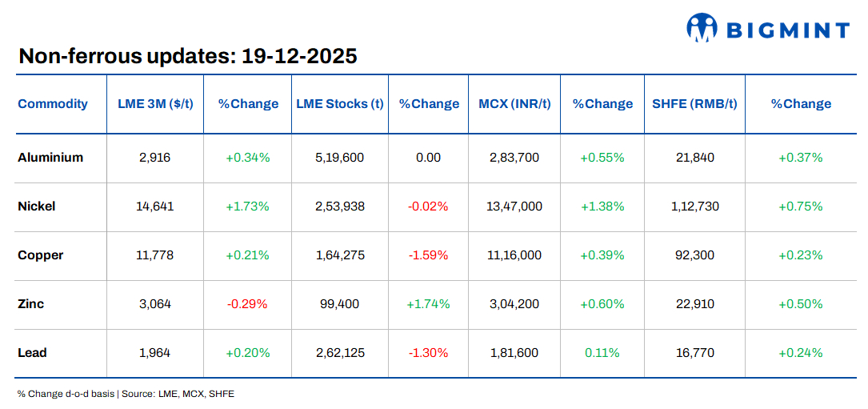Select the LME 3M ($/t) header
The height and width of the screenshot is (409, 868).
[x=155, y=104]
